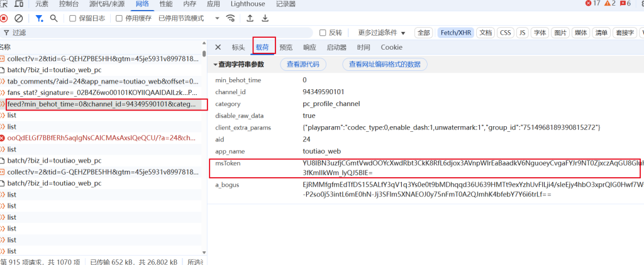This screenshot has width=644, height=265.
Task: Check the 停用缓存 checkbox
Action: click(119, 18)
